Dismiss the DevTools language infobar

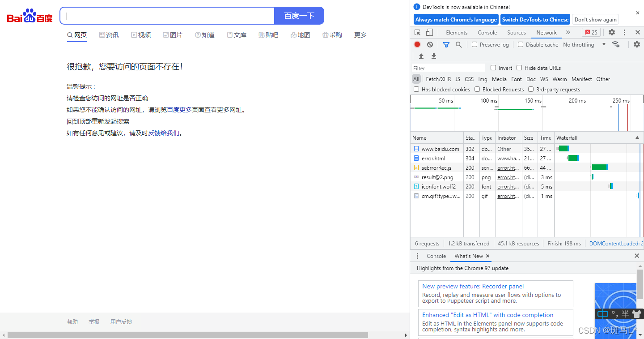(x=638, y=13)
